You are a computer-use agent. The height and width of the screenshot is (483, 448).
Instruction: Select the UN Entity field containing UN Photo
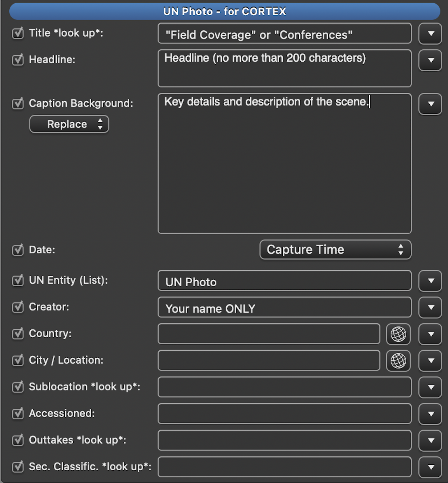[285, 281]
